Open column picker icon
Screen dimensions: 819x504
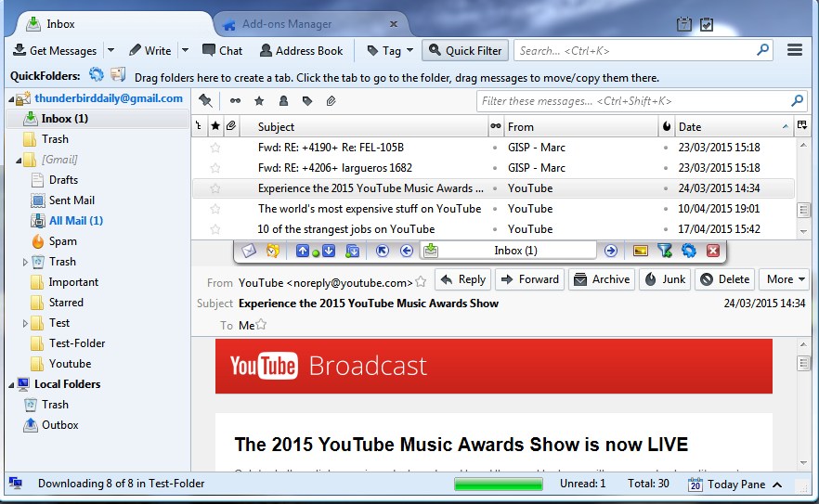801,125
